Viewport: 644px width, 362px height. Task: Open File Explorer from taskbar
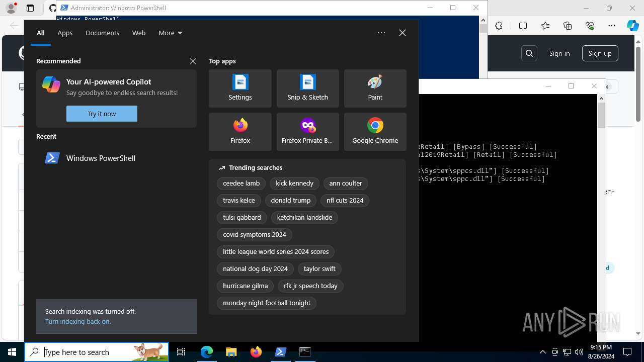(231, 352)
